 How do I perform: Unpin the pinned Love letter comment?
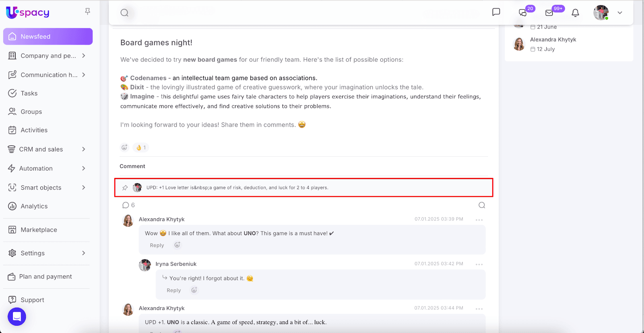pos(125,188)
